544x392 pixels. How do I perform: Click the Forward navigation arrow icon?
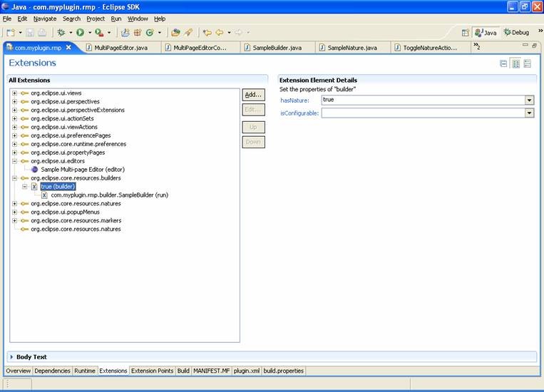[238, 33]
